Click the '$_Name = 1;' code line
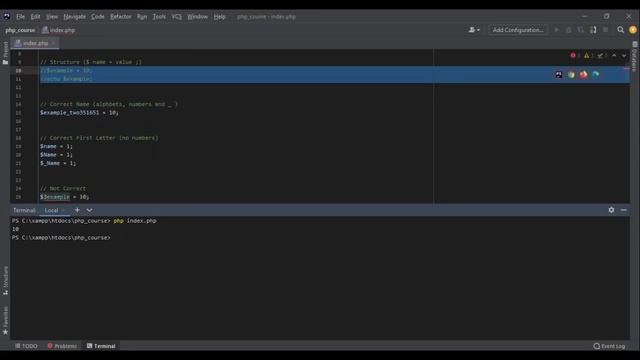Screen dimensions: 640x360 58,163
